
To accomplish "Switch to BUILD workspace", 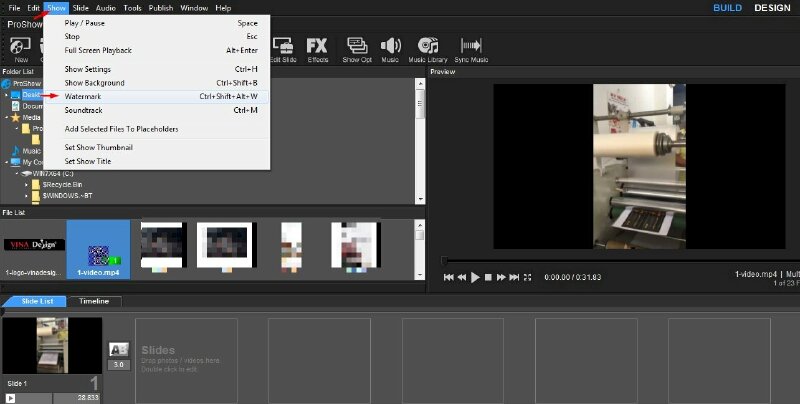I will click(727, 8).
